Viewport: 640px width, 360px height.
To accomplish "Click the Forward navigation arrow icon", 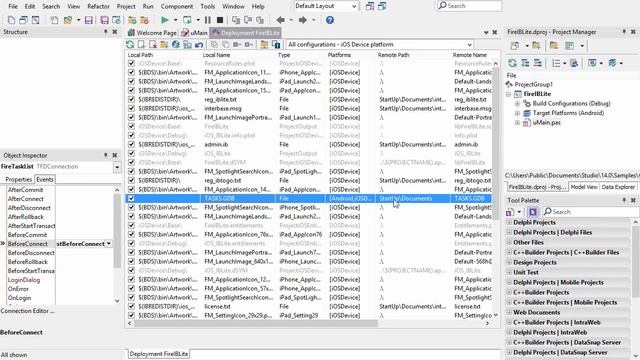I will [x=302, y=20].
